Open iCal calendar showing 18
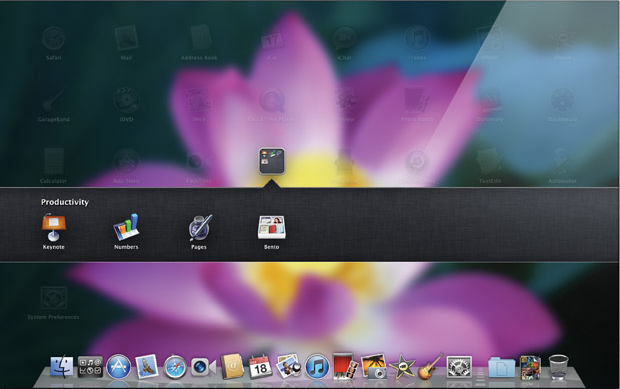This screenshot has height=389, width=620. (260, 367)
